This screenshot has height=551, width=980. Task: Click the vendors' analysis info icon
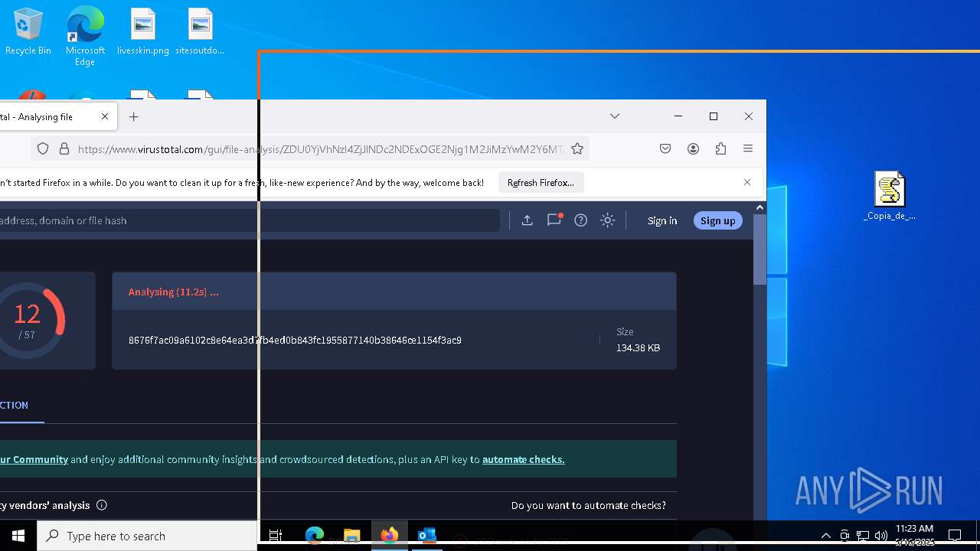[102, 505]
